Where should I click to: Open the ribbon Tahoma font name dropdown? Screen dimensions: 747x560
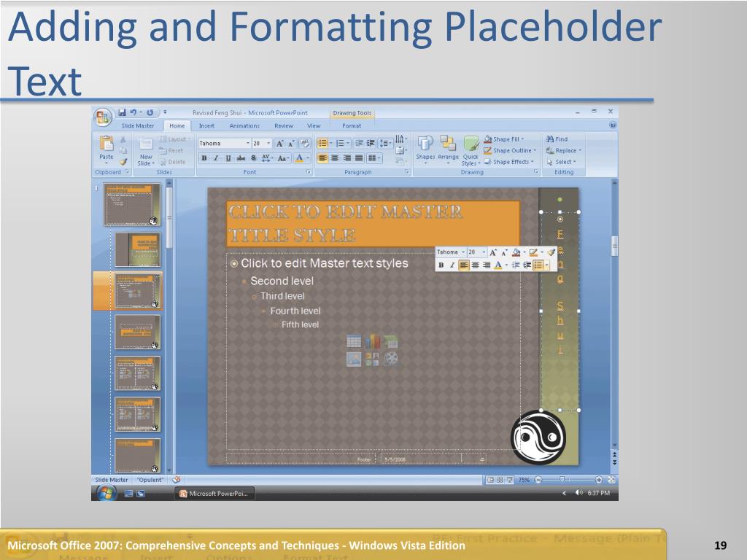click(248, 144)
